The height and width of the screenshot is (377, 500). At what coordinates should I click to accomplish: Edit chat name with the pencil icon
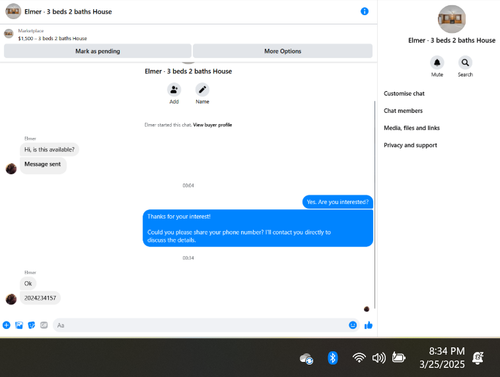tap(202, 90)
